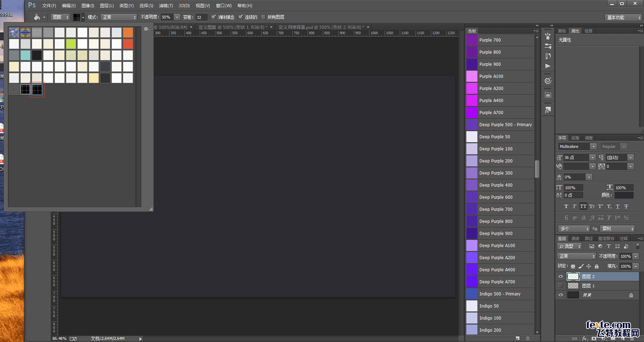644x342 pixels.
Task: Open the 基本功能 workspace dropdown
Action: pyautogui.click(x=623, y=17)
